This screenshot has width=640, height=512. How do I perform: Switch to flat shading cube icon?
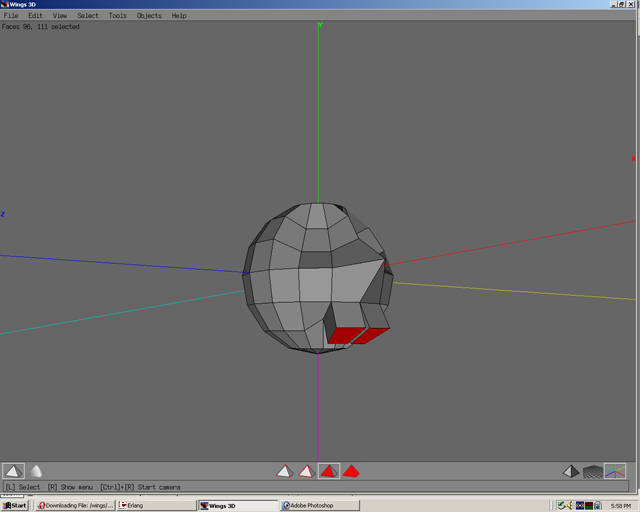pyautogui.click(x=13, y=471)
